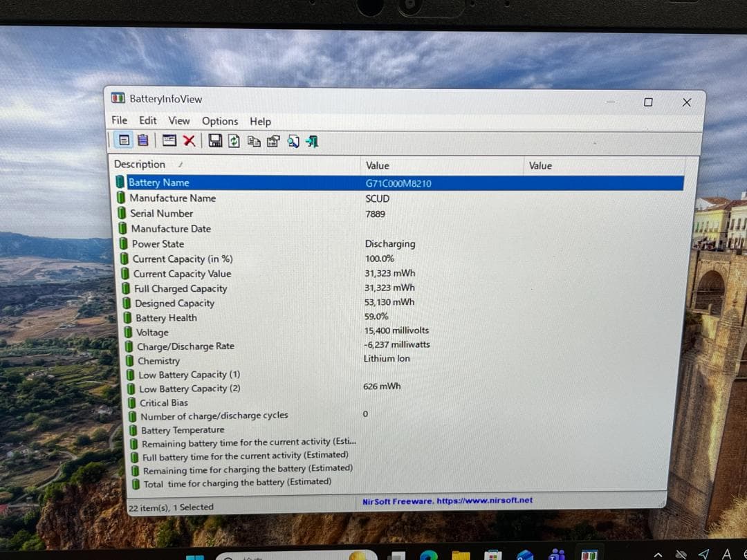Open the Help menu
The image size is (747, 560).
click(x=261, y=121)
